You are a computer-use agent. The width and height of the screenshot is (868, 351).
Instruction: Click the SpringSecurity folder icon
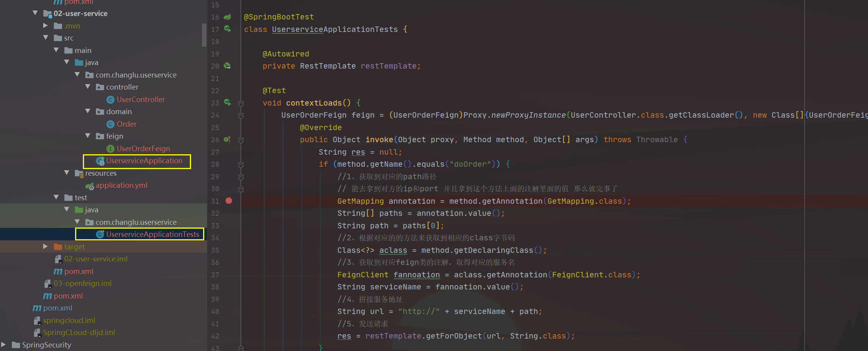16,345
